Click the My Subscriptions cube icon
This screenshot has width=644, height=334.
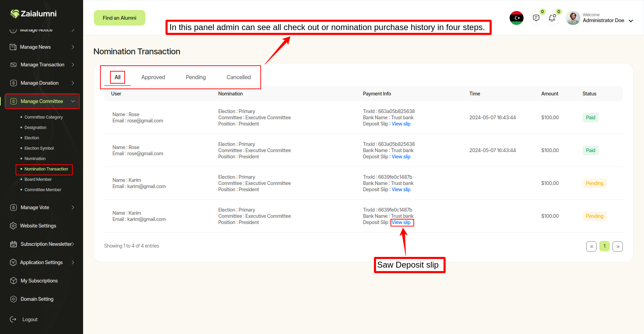point(14,281)
